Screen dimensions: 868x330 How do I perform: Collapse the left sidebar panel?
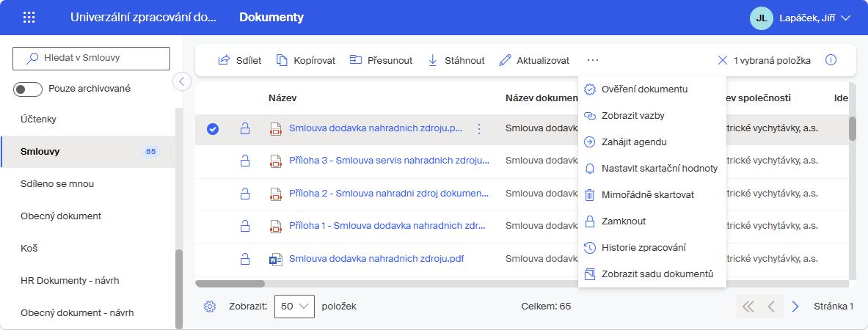182,81
